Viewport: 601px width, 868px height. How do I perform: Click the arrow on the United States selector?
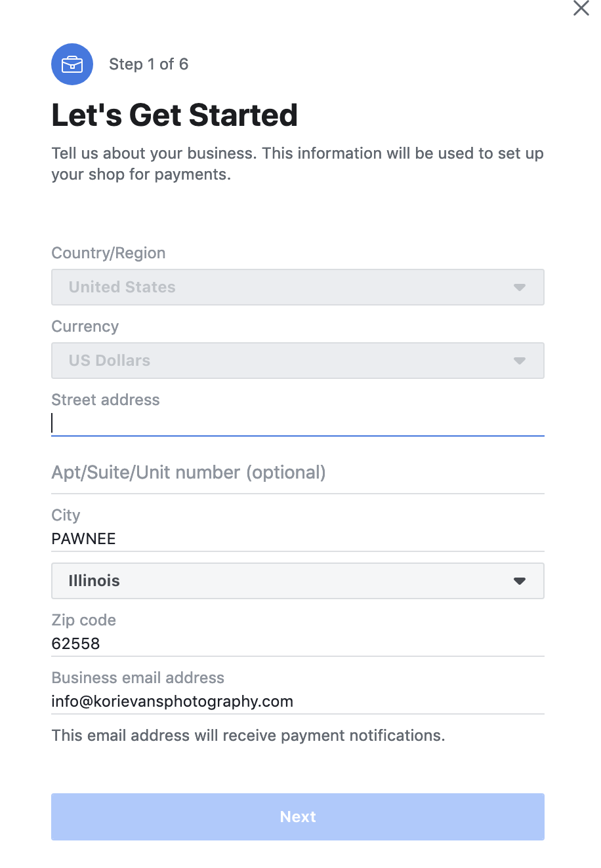pos(520,287)
